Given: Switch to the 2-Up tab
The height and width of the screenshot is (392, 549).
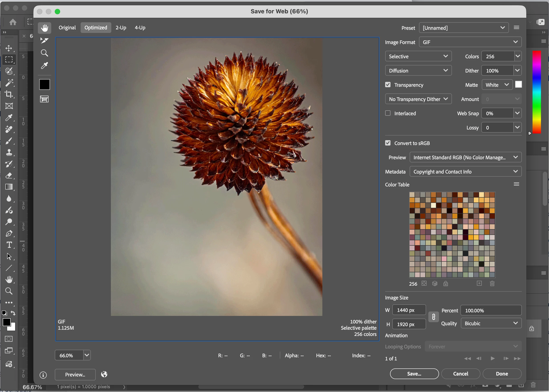Looking at the screenshot, I should point(121,28).
